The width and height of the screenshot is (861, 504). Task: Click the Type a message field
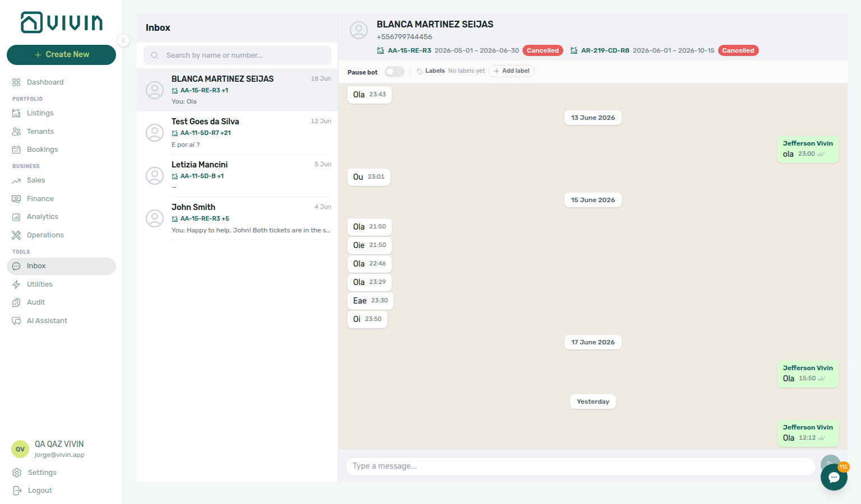point(580,466)
